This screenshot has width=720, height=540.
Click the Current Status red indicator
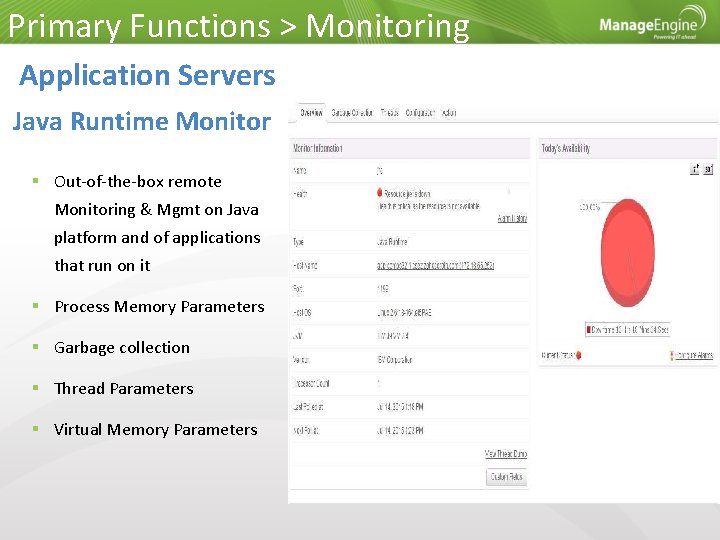coord(579,355)
